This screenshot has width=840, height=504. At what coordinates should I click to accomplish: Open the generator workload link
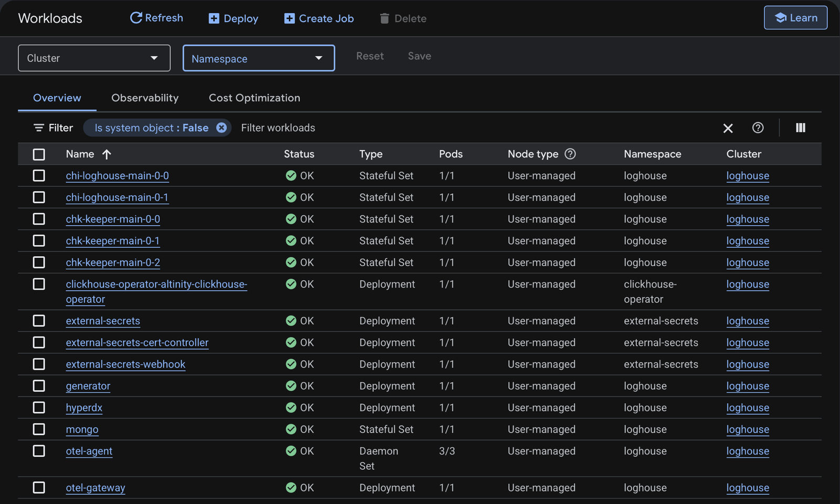pyautogui.click(x=88, y=386)
